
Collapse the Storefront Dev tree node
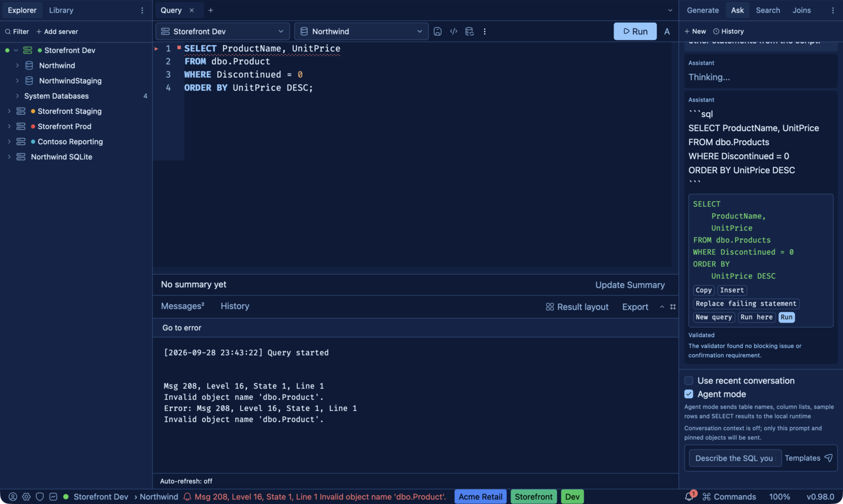pyautogui.click(x=16, y=50)
